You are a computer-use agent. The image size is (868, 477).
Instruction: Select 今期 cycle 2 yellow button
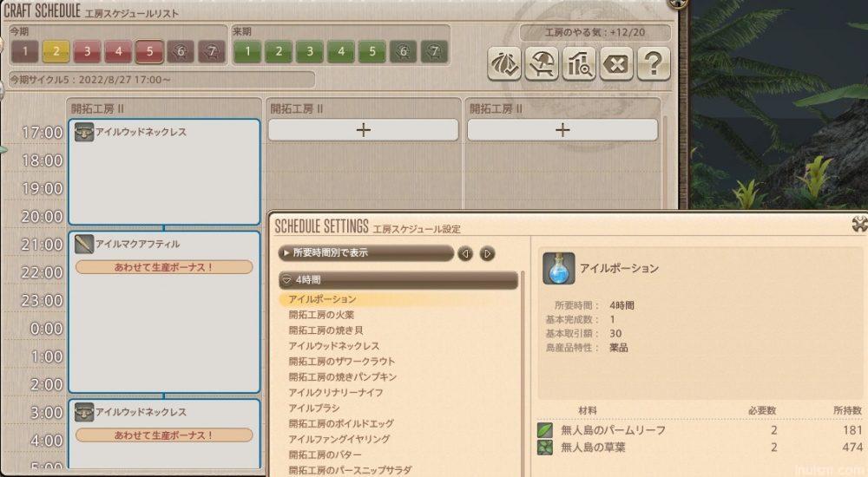(56, 52)
